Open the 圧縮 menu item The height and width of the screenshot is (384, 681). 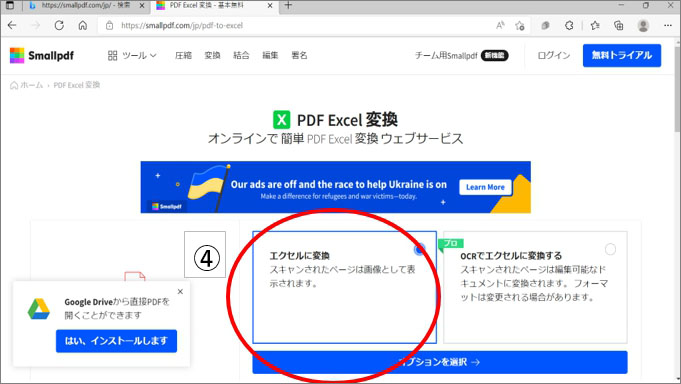coord(183,56)
